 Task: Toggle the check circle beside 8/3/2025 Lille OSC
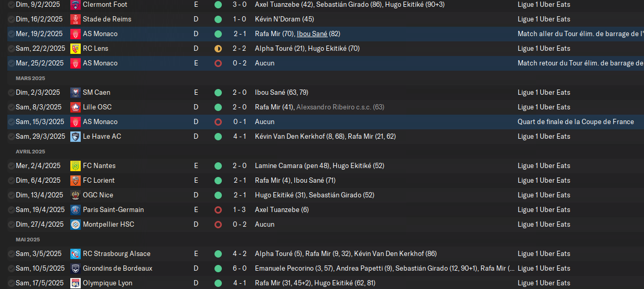point(11,107)
